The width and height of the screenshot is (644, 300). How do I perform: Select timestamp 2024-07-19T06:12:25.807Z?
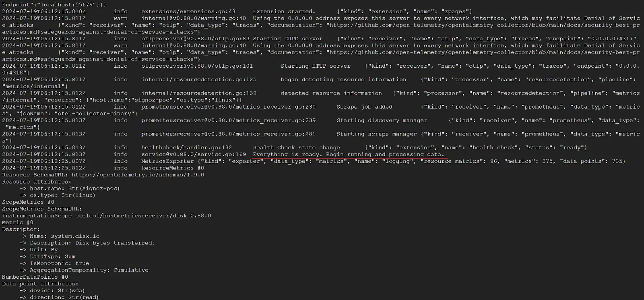tap(44, 161)
